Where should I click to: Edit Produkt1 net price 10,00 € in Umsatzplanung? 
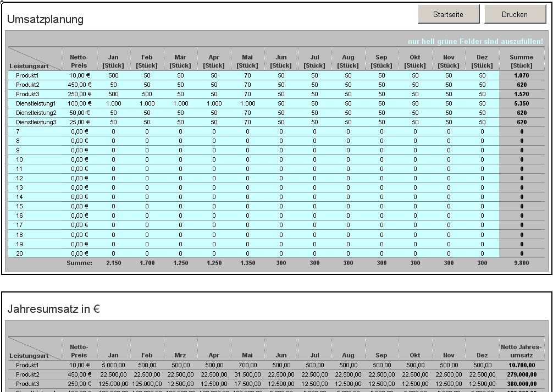click(79, 75)
